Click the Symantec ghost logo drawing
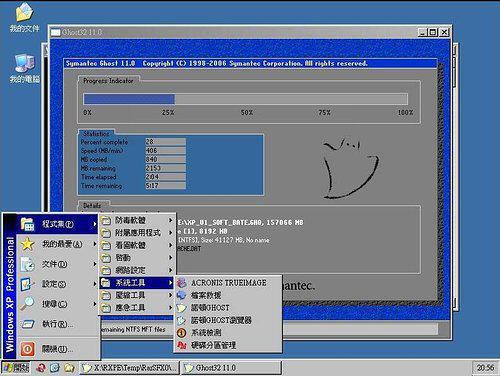 (x=351, y=169)
